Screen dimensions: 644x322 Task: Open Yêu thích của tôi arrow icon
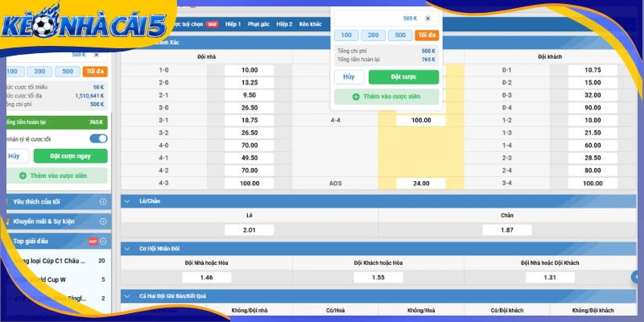[103, 202]
